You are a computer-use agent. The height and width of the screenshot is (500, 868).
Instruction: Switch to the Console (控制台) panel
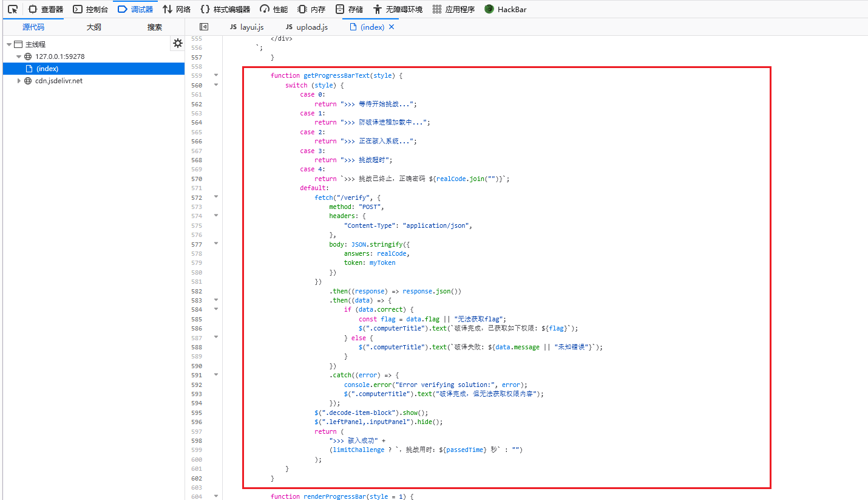tap(90, 9)
